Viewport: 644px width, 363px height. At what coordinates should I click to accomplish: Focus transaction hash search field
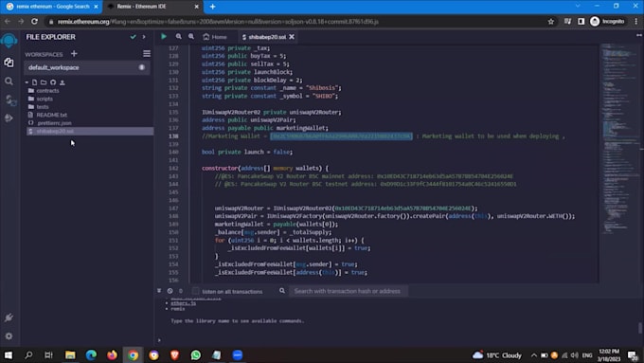pyautogui.click(x=349, y=291)
